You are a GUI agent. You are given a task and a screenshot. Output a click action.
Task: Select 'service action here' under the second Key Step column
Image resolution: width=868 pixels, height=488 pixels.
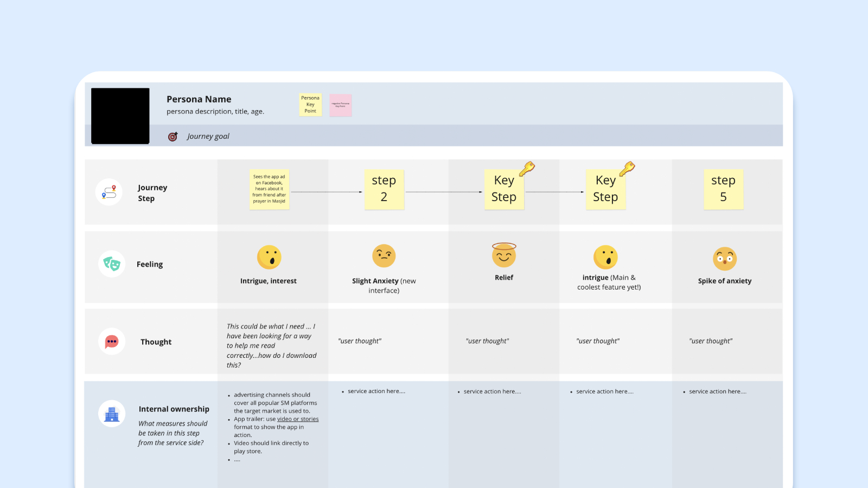tap(605, 391)
